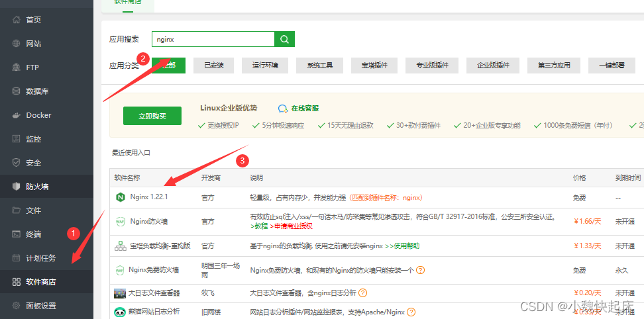The height and width of the screenshot is (319, 644).
Task: Click the 价格 column header
Action: [580, 178]
